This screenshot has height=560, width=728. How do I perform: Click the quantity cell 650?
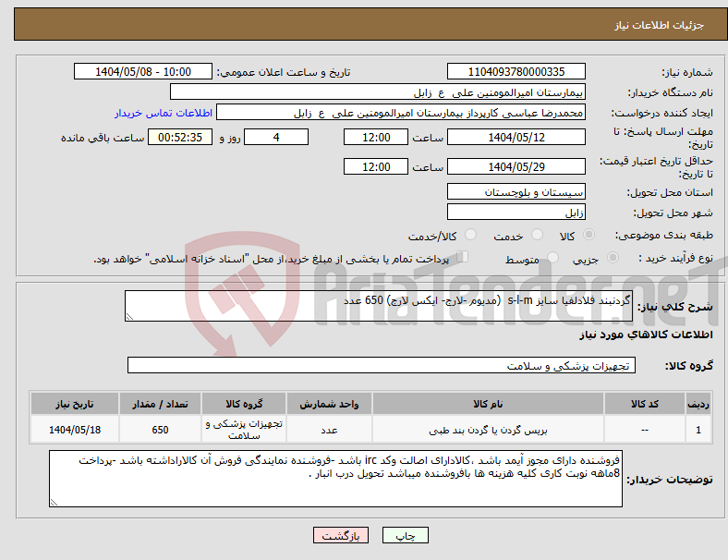tap(160, 430)
